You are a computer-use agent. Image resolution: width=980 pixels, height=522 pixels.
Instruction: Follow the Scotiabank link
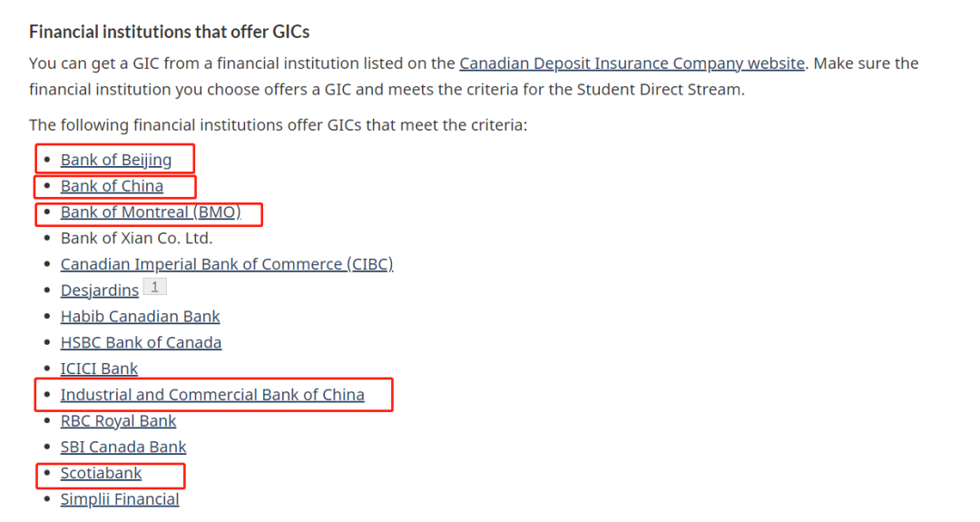pos(101,473)
